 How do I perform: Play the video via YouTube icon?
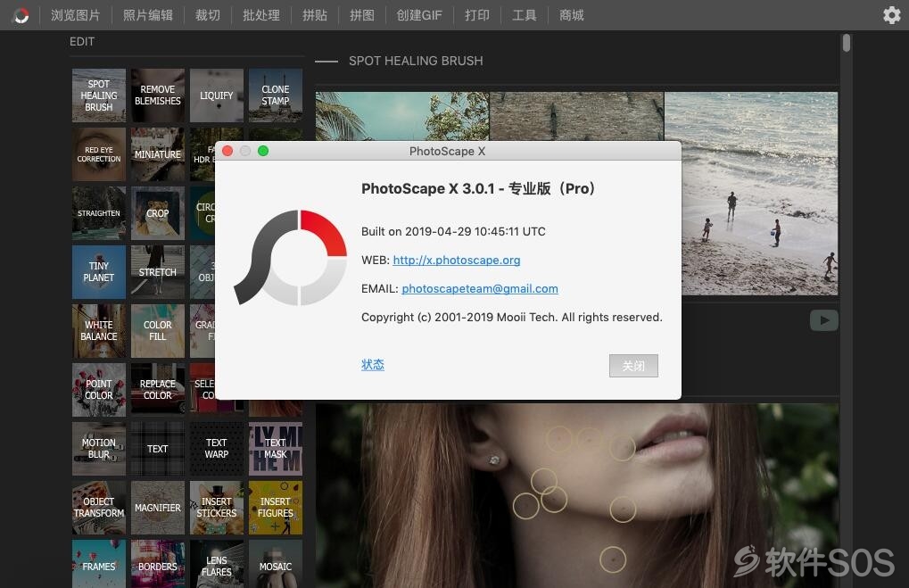pos(823,320)
